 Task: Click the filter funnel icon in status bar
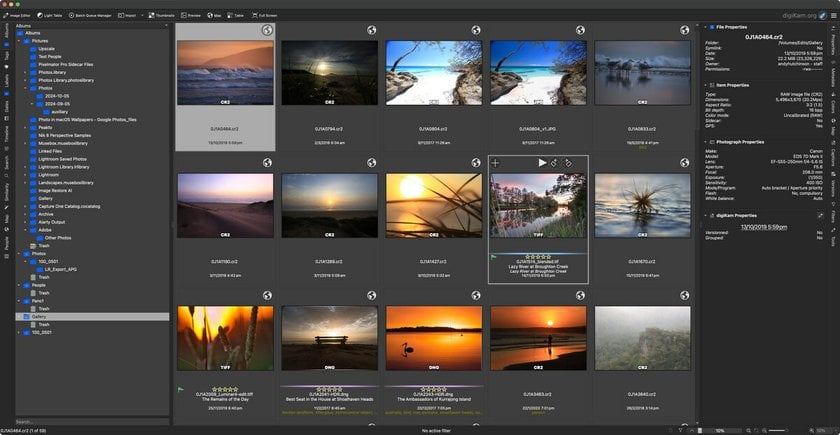[680, 430]
